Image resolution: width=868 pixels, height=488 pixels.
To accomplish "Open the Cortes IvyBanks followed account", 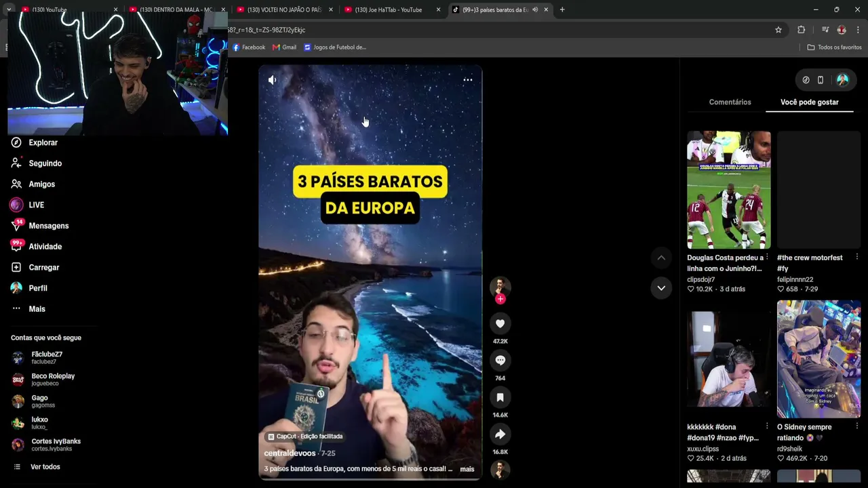I will tap(56, 445).
